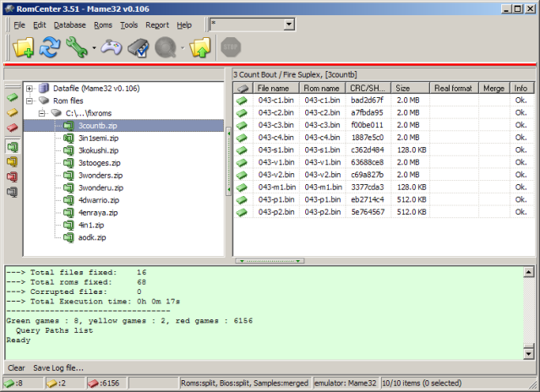Select 4dwarrio.zip in the tree
This screenshot has height=392, width=540.
tap(99, 200)
